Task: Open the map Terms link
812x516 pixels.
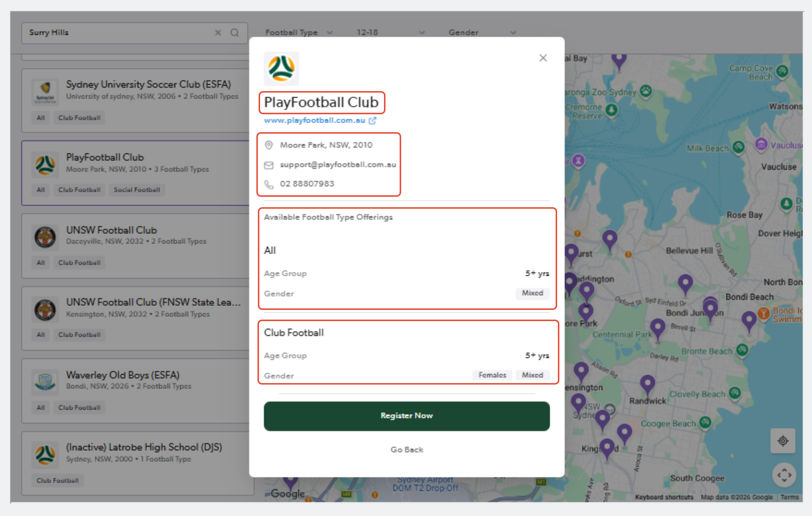Action: point(790,497)
